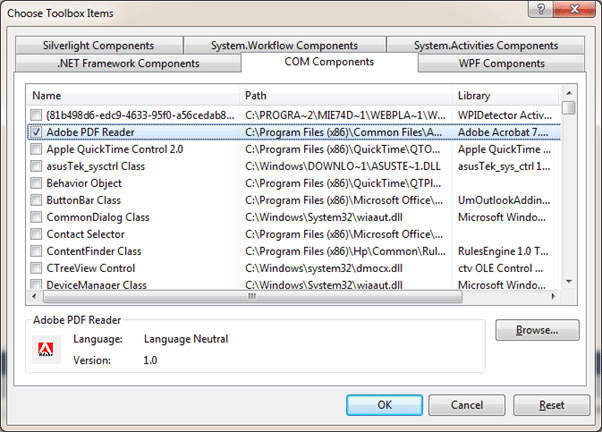
Task: Click the Language Neutral value text
Action: [x=186, y=339]
